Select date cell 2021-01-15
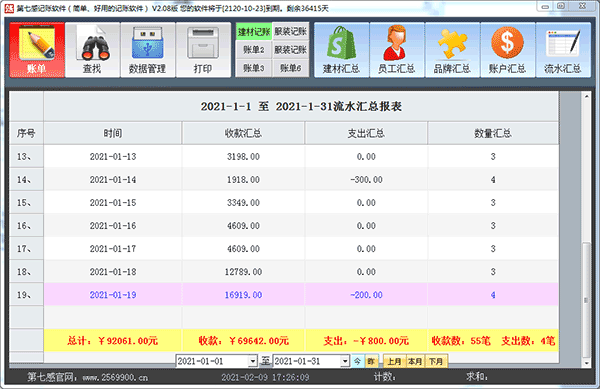 [x=113, y=202]
